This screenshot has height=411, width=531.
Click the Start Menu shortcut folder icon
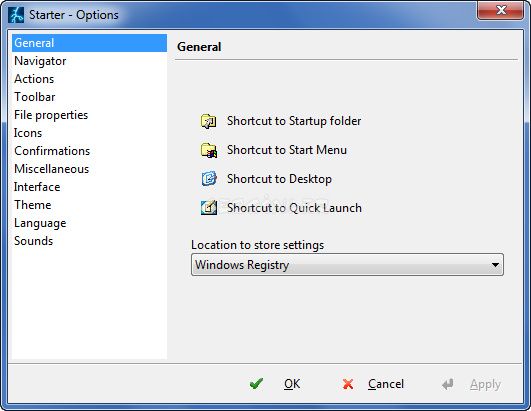coord(209,150)
